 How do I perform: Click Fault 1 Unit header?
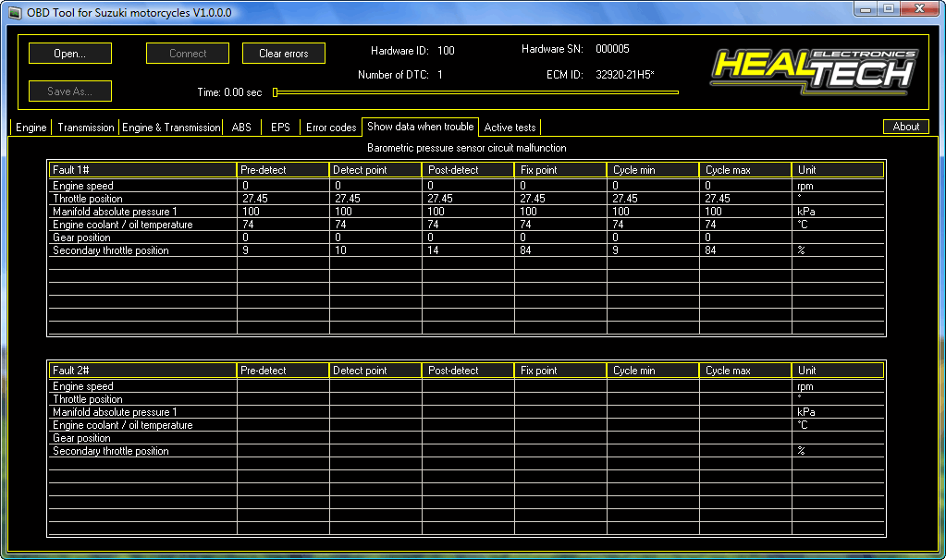pyautogui.click(x=838, y=170)
